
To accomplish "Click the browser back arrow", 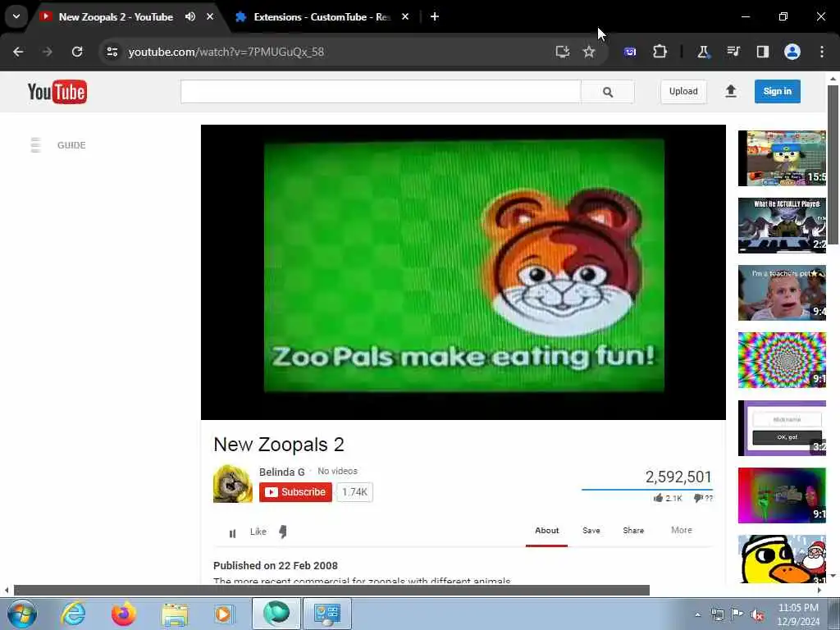I will tap(18, 52).
